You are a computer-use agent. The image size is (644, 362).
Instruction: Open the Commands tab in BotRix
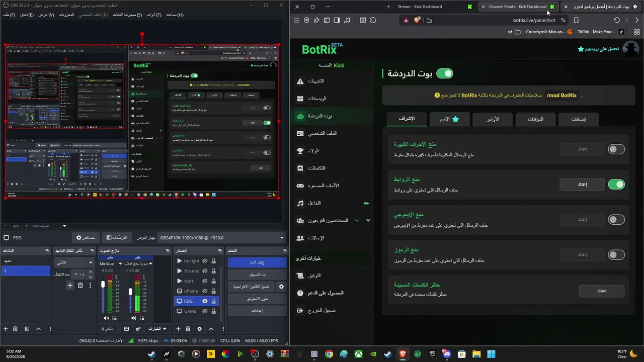point(493,119)
